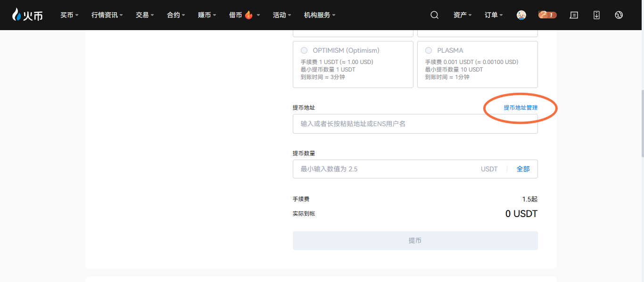Click 全部 to withdraw full amount

pyautogui.click(x=523, y=169)
